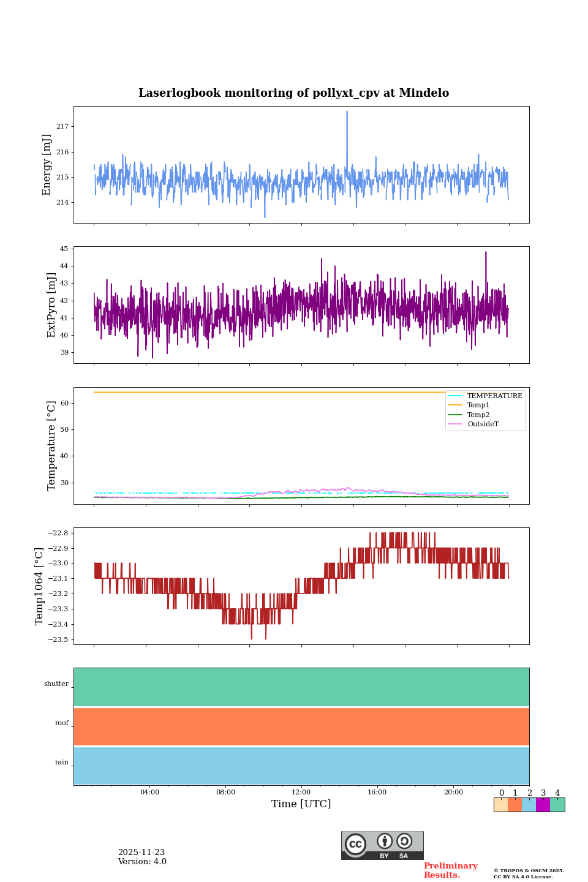This screenshot has width=588, height=882.
Task: Click the 12:00 time axis tick label
Action: (x=301, y=792)
